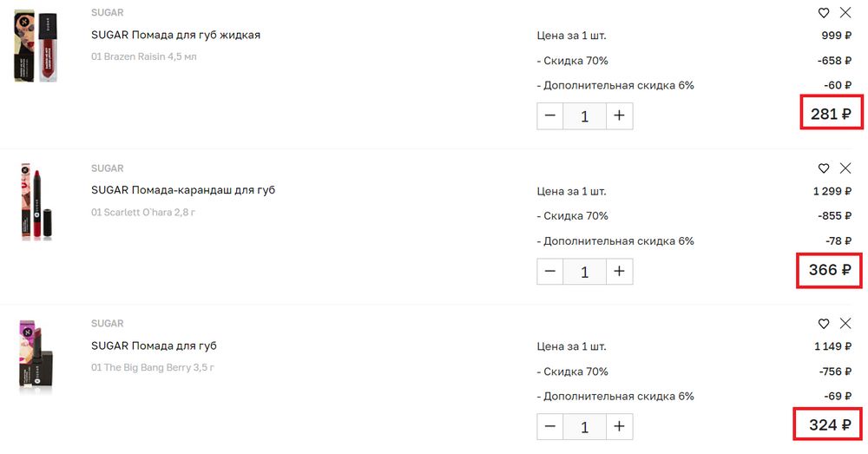
Task: Remove Scarlett O'hara lip crayon from cart
Action: pos(845,168)
